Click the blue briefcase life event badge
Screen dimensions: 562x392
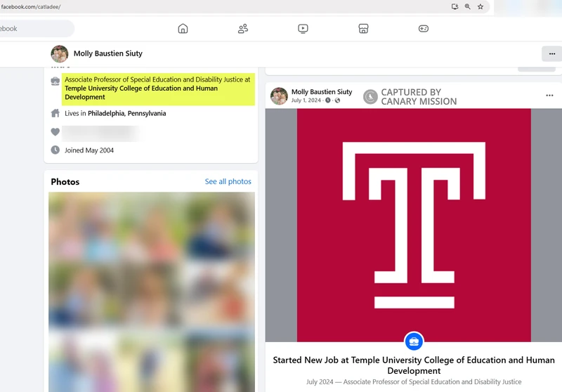(x=414, y=341)
